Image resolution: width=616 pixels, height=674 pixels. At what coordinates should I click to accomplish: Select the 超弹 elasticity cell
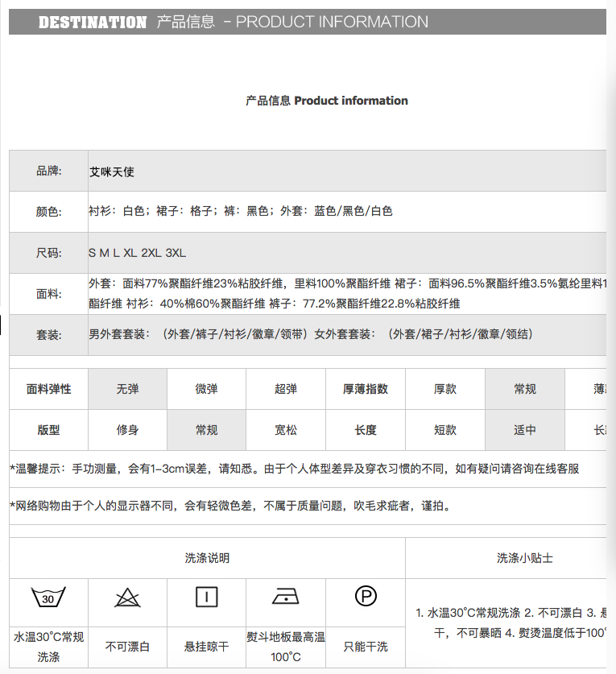286,389
